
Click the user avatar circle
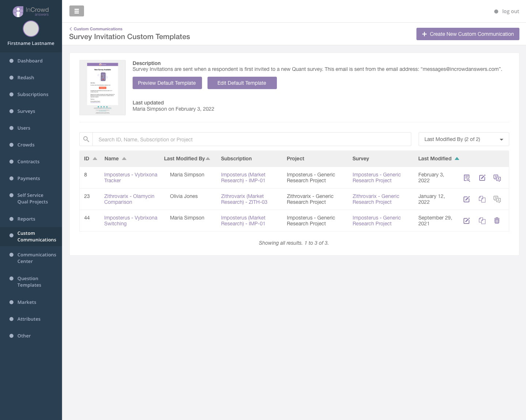[31, 28]
